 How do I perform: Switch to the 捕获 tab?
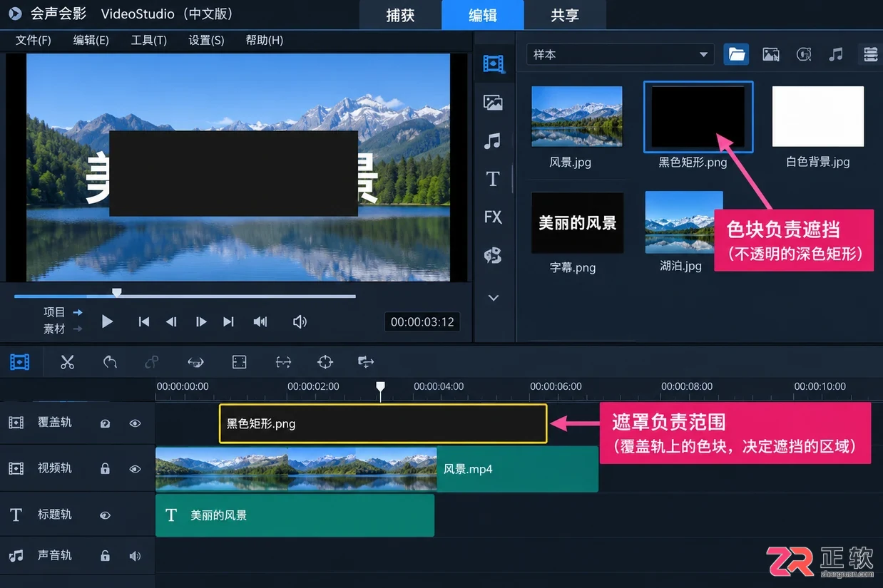click(x=400, y=15)
